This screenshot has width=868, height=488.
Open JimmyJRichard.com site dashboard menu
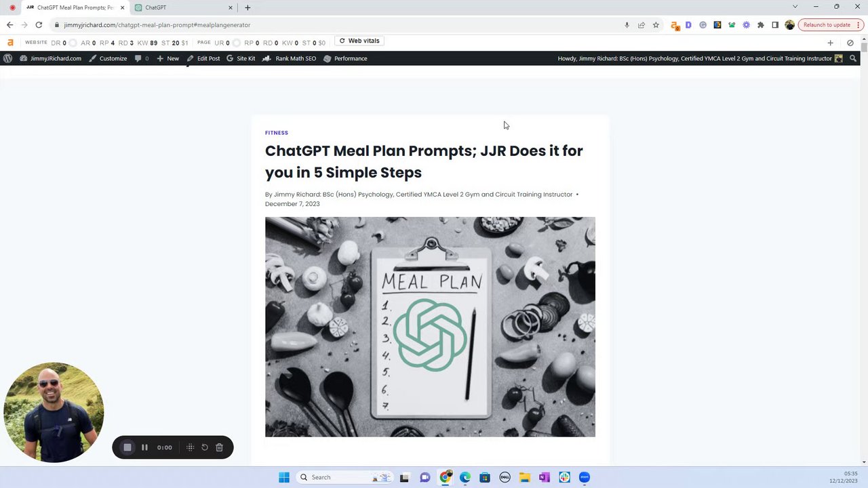pos(51,58)
